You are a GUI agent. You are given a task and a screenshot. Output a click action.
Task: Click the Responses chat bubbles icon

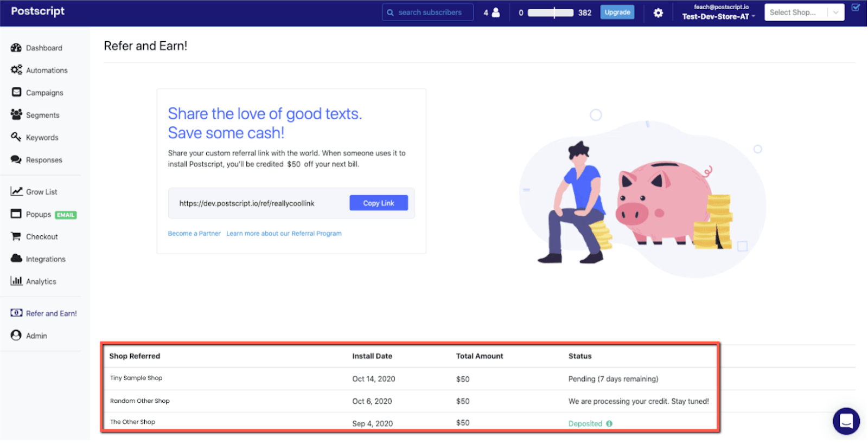coord(16,159)
